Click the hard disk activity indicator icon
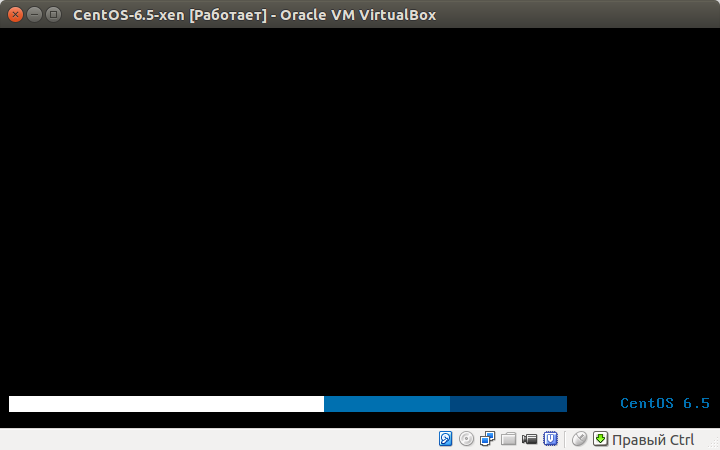Screen dimensions: 720x450 pos(445,439)
